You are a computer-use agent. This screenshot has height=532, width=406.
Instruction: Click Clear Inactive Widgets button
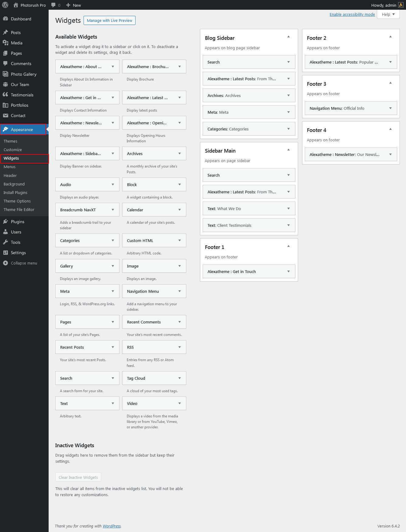[x=78, y=477]
